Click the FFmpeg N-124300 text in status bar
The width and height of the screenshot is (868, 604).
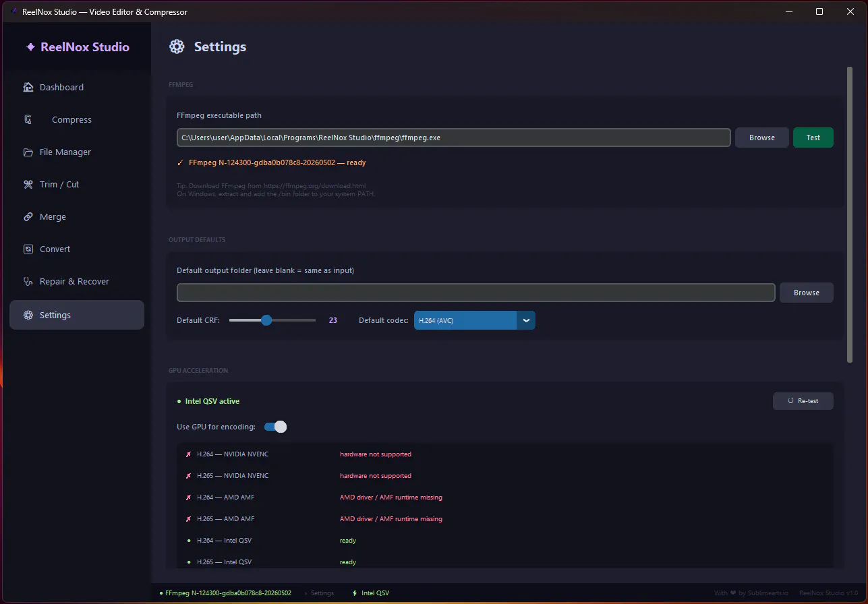228,593
